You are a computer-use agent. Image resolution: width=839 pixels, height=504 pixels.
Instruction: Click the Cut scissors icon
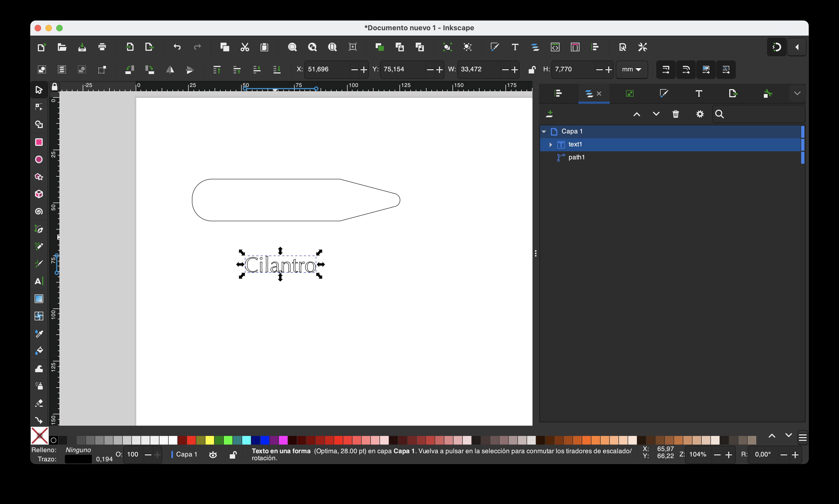(245, 47)
